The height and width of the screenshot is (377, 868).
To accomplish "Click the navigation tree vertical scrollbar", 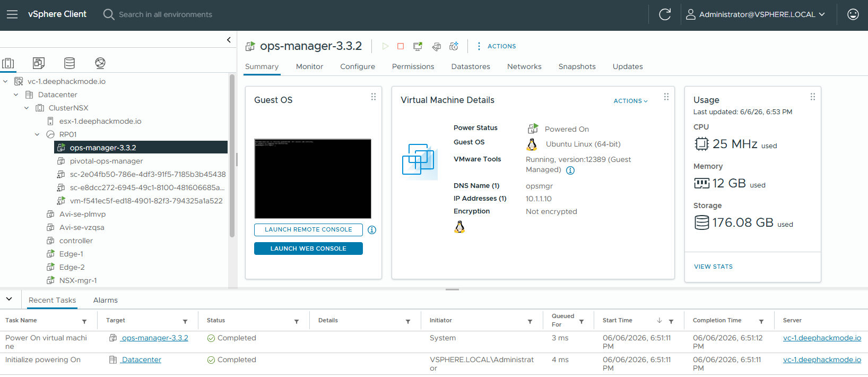I will point(232,156).
